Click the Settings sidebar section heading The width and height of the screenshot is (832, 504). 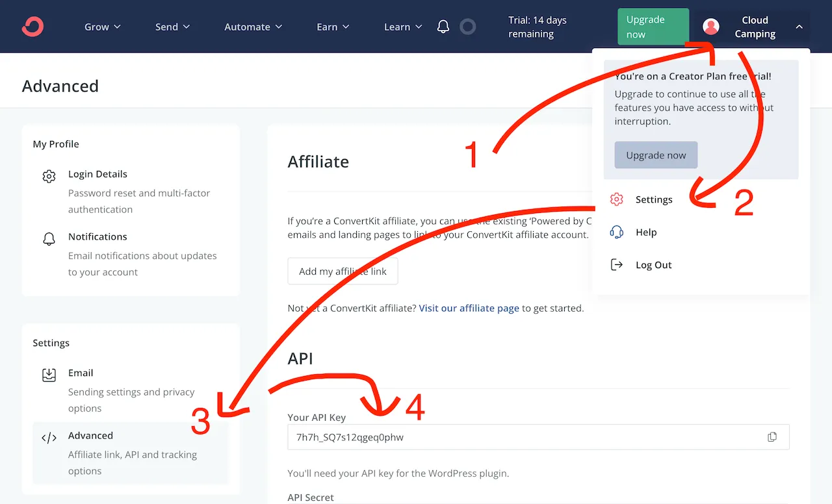(51, 342)
